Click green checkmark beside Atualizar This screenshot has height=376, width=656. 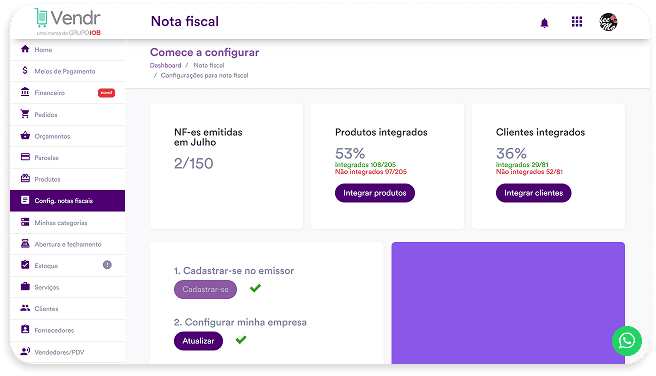click(241, 340)
